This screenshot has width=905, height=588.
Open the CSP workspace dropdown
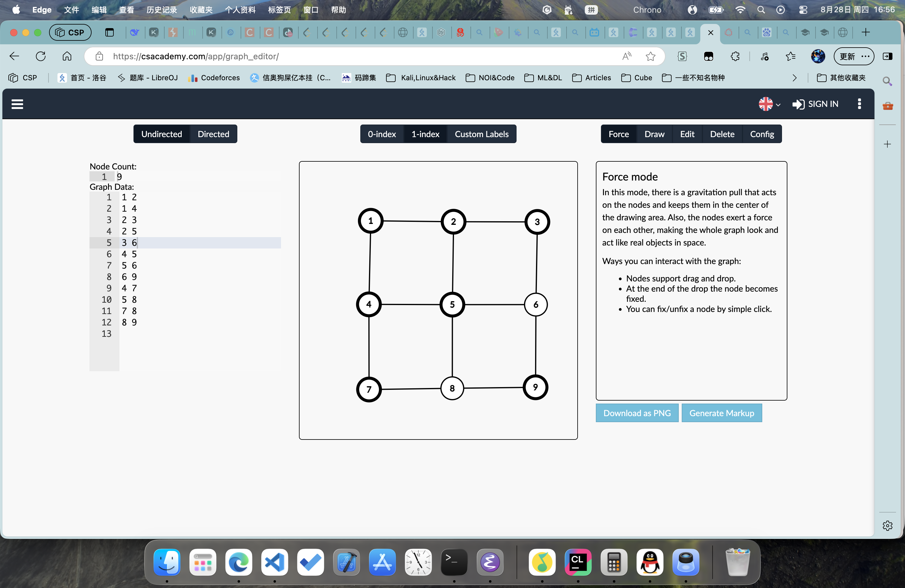click(70, 32)
